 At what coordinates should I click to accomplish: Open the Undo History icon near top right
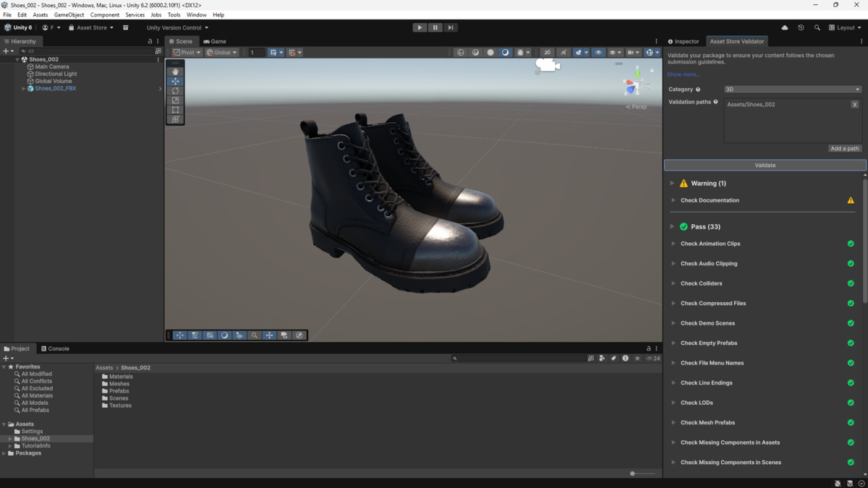click(801, 27)
